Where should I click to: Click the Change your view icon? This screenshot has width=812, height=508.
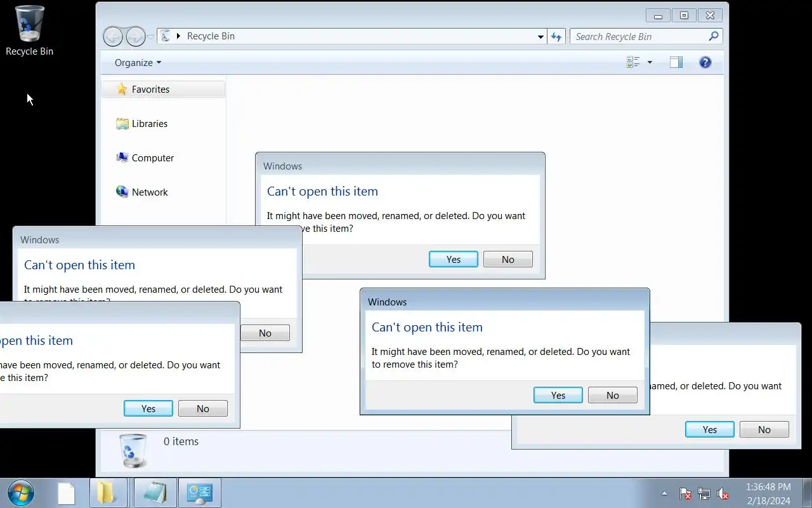[x=633, y=62]
